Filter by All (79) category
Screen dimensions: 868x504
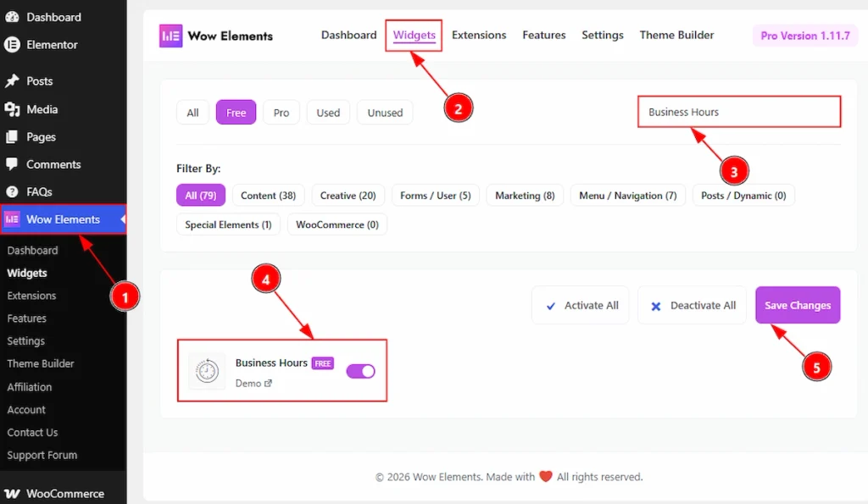click(x=200, y=196)
